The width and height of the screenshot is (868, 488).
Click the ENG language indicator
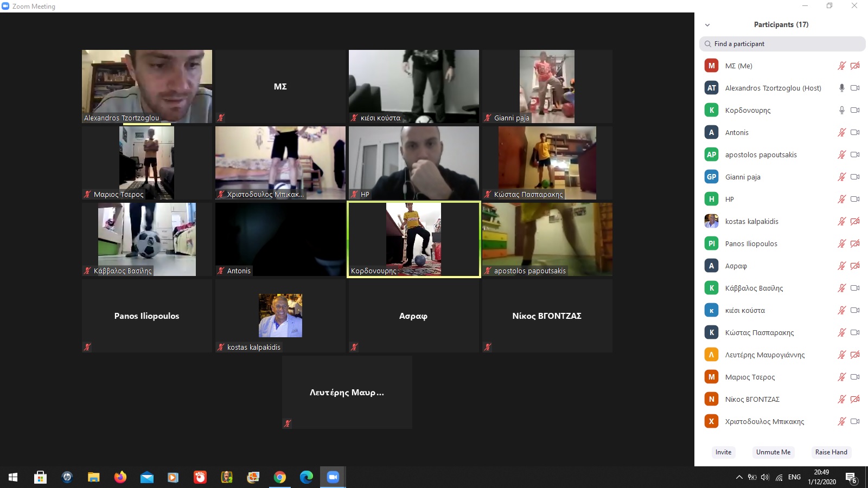794,477
